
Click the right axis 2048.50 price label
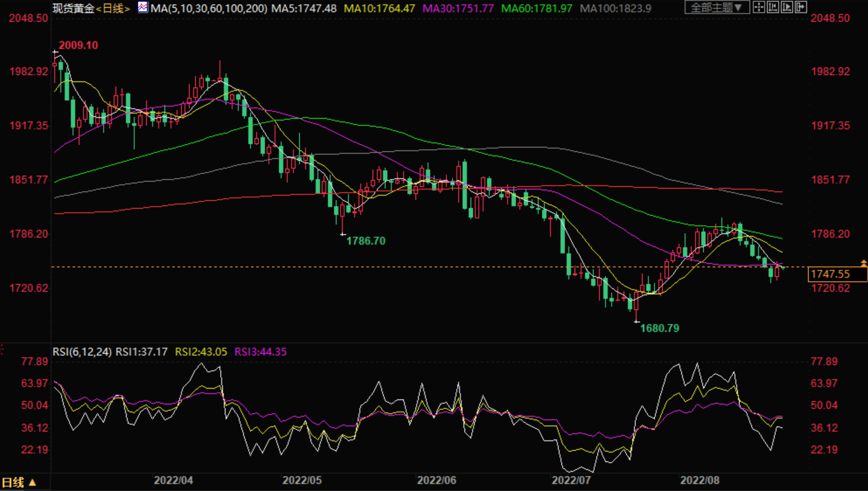tap(831, 18)
